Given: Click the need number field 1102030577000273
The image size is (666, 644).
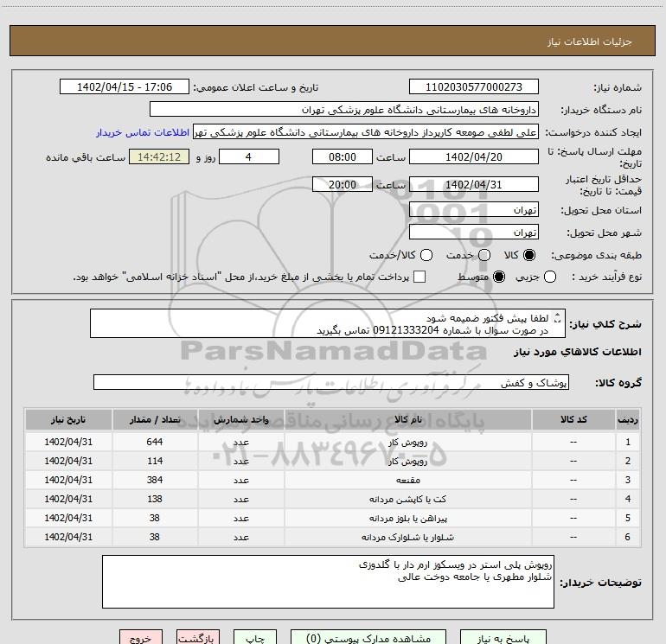Looking at the screenshot, I should click(x=474, y=87).
